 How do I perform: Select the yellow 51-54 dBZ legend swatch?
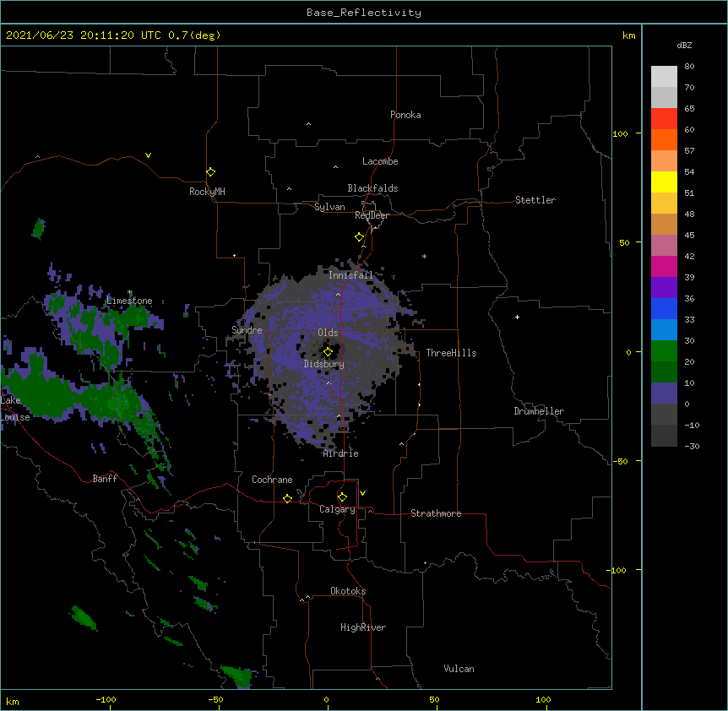(664, 182)
